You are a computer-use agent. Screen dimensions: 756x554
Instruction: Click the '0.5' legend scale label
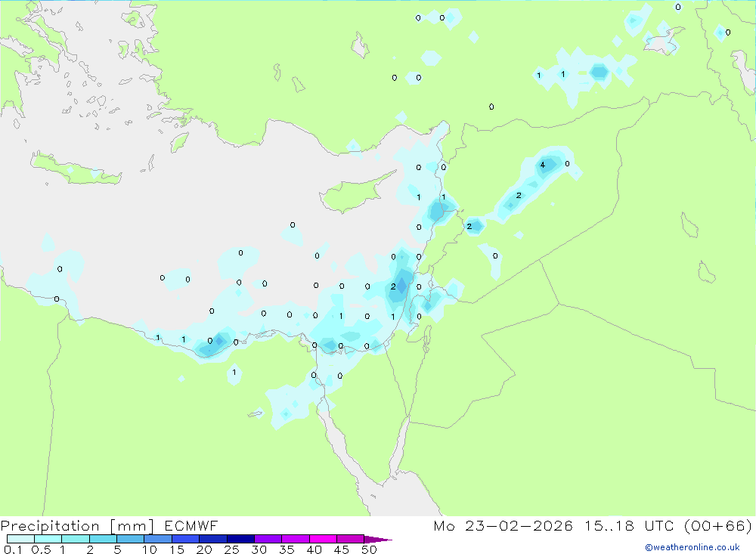click(41, 549)
